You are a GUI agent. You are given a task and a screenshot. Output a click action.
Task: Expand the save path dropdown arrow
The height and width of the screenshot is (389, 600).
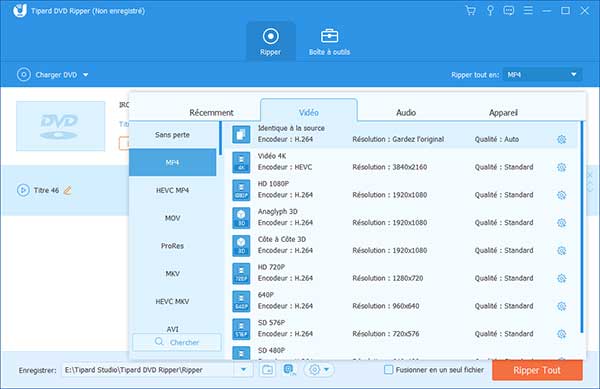point(243,370)
